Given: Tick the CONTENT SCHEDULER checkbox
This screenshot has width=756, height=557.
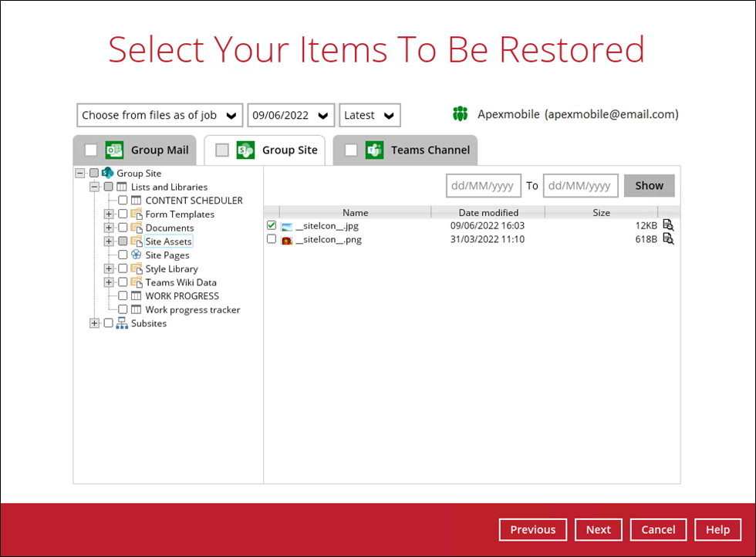Looking at the screenshot, I should 123,201.
